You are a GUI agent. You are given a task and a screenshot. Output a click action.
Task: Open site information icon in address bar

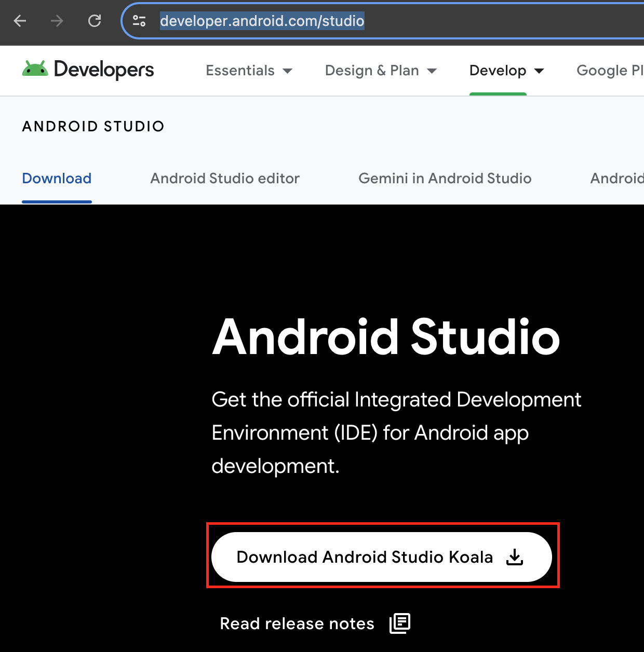[139, 21]
